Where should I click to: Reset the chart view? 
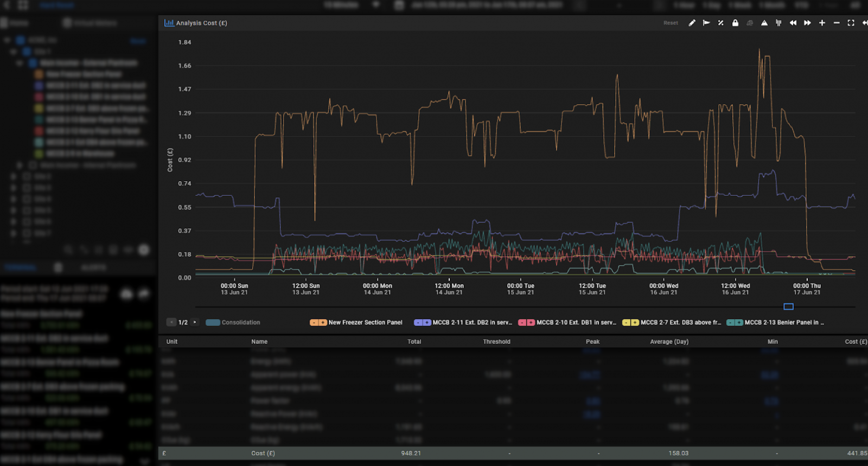671,23
